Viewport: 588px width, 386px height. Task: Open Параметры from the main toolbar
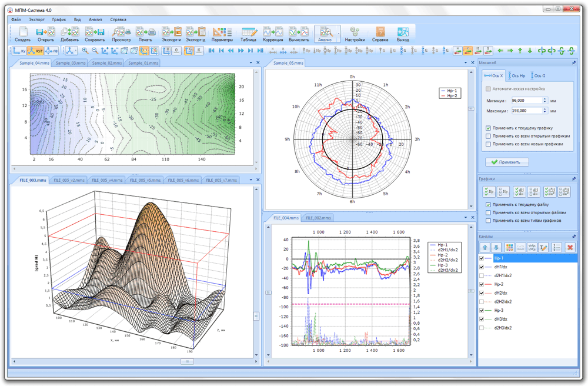(x=222, y=34)
